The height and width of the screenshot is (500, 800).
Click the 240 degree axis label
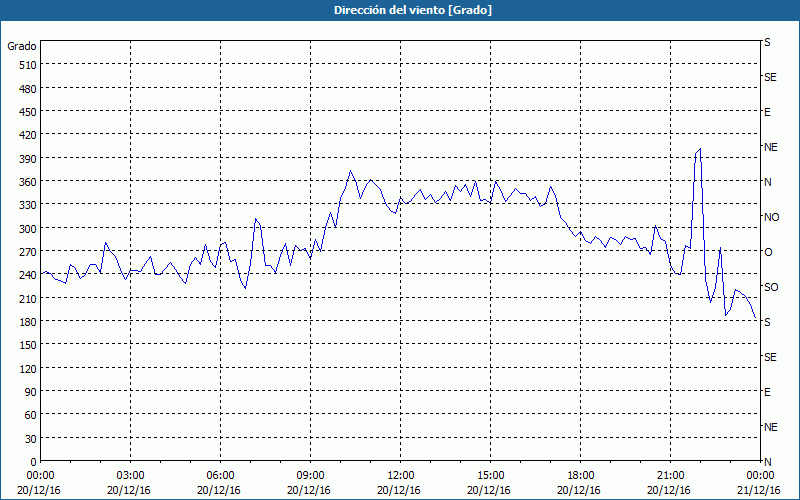pos(29,275)
